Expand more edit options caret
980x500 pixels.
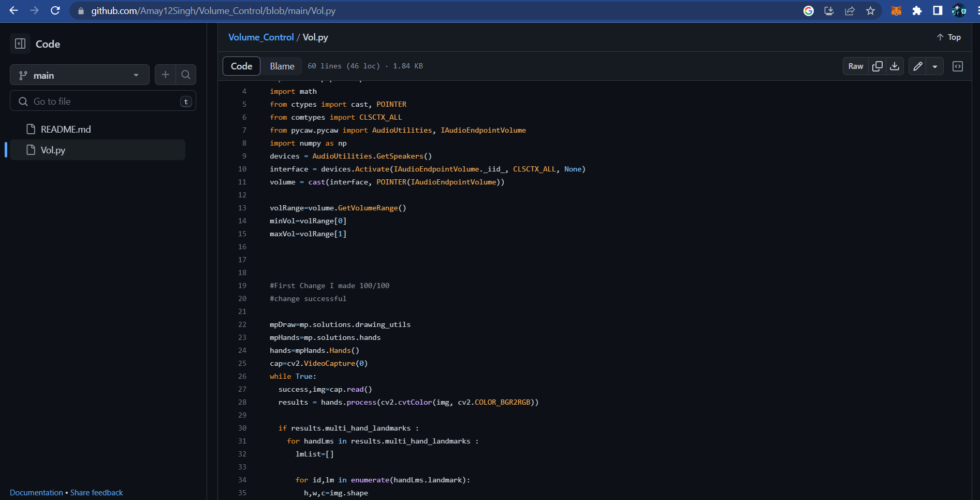[x=935, y=66]
